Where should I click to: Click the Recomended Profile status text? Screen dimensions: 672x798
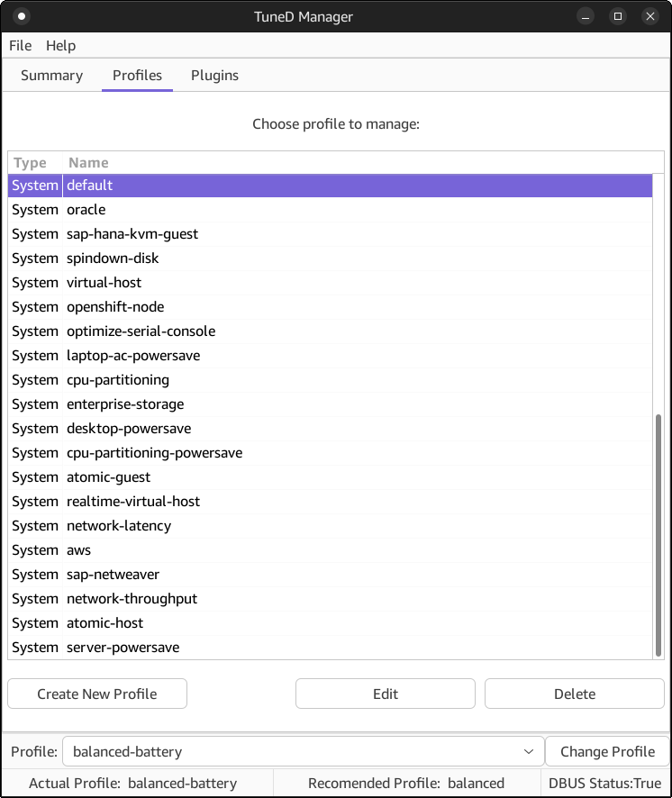coord(406,784)
